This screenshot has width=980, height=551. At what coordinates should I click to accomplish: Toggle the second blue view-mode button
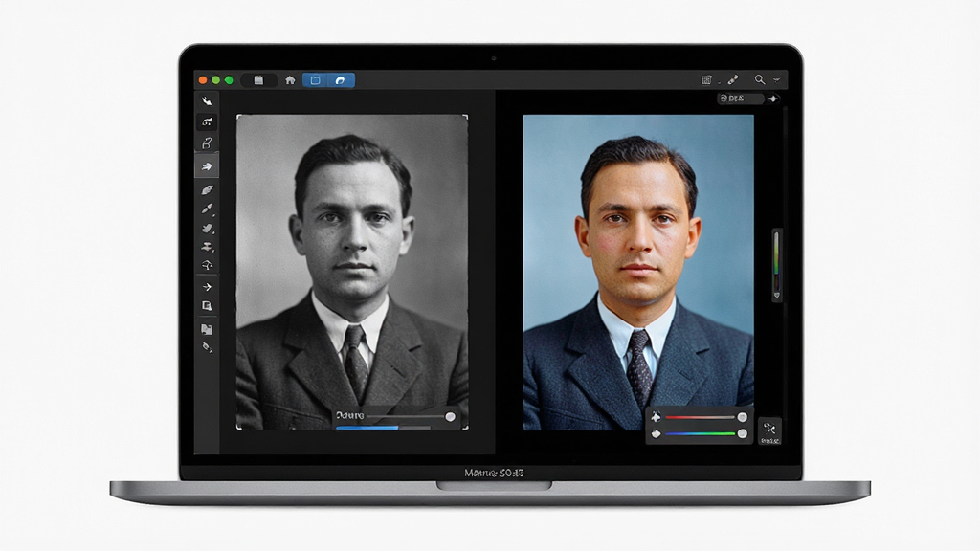click(341, 80)
